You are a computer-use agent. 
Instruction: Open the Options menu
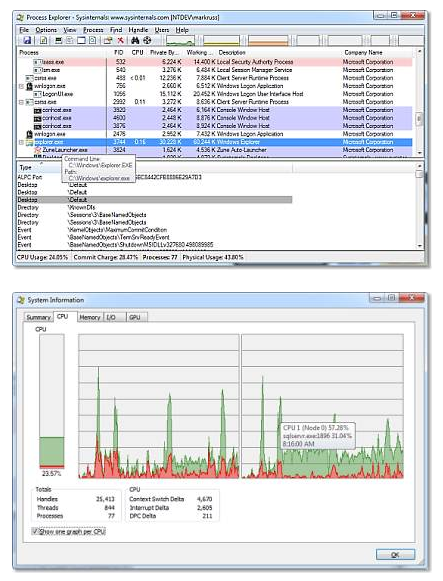[x=46, y=30]
